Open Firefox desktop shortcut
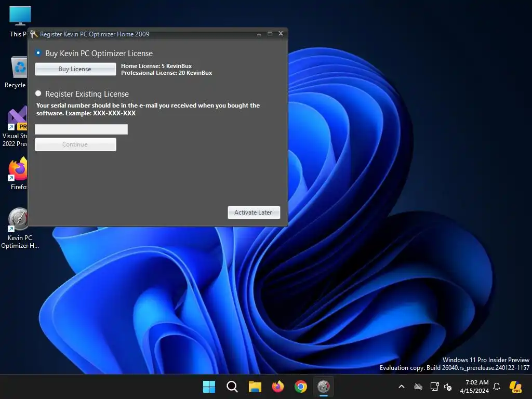The image size is (532, 399). tap(18, 173)
